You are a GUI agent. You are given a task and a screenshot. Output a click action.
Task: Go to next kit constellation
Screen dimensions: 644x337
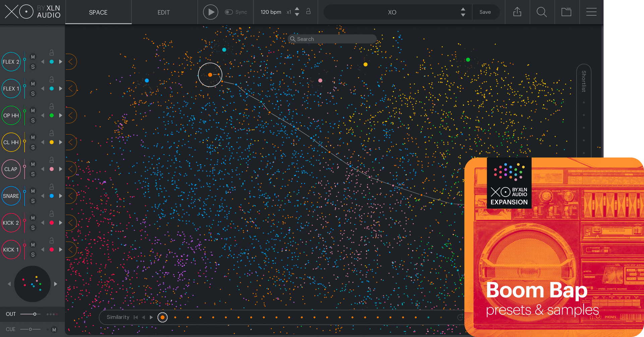(56, 284)
